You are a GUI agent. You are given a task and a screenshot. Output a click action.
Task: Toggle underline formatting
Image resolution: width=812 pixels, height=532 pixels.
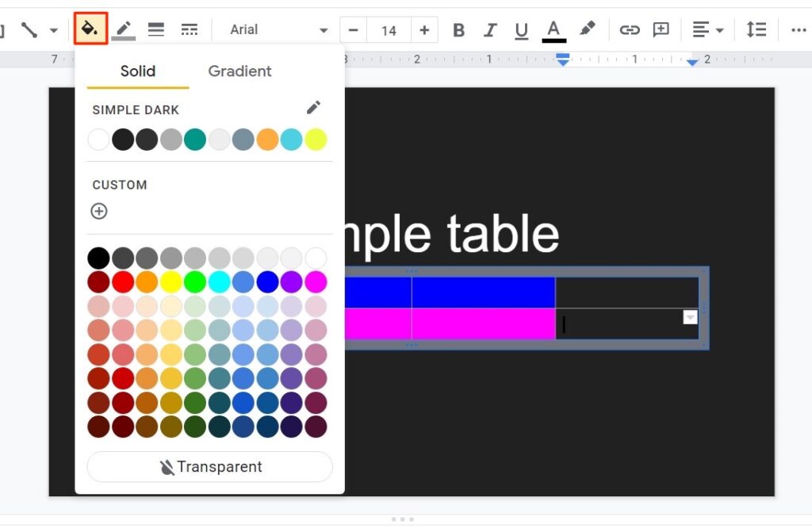coord(521,29)
